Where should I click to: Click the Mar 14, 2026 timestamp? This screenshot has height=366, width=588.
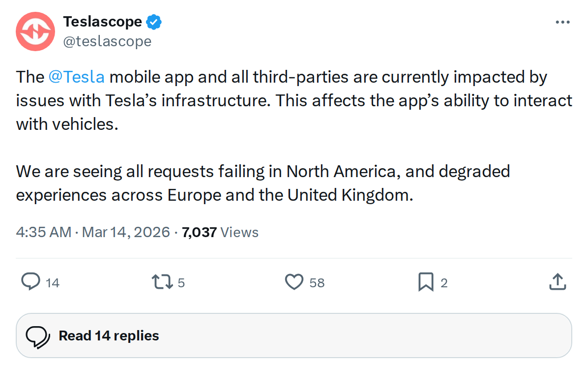point(126,232)
